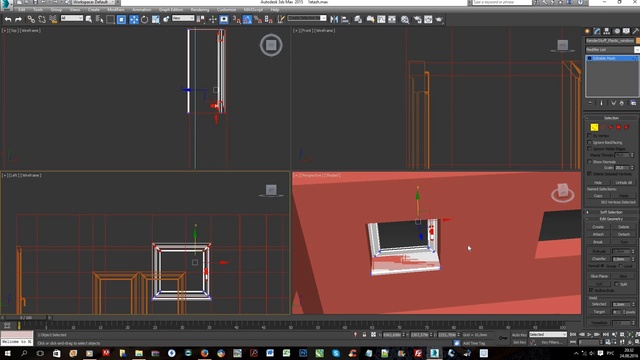Click the Align tool icon
This screenshot has width=640, height=360.
click(345, 19)
